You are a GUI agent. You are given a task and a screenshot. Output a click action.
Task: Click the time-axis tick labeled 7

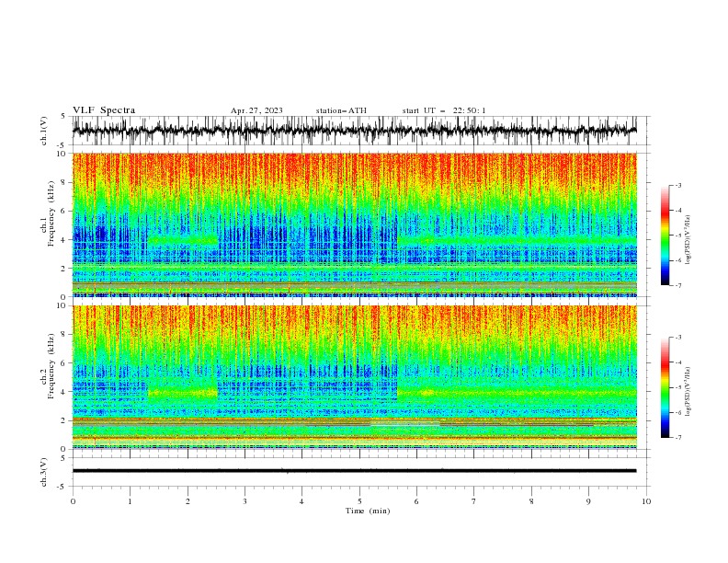pos(474,501)
